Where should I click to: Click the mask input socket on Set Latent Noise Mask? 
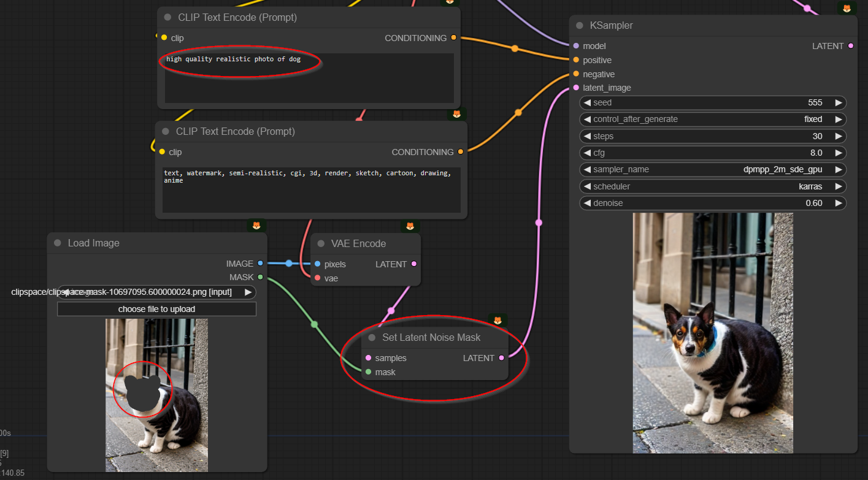368,372
